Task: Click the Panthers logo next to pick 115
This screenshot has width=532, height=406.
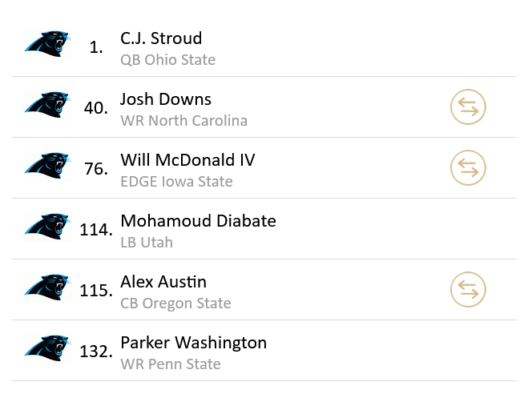Action: pyautogui.click(x=48, y=287)
